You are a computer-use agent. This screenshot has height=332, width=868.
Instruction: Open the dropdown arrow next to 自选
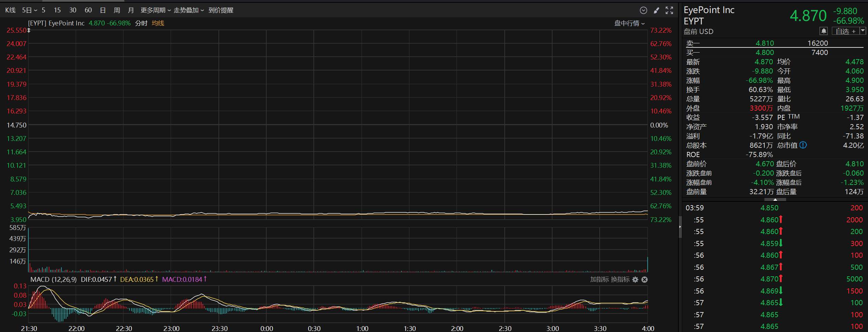pyautogui.click(x=862, y=31)
